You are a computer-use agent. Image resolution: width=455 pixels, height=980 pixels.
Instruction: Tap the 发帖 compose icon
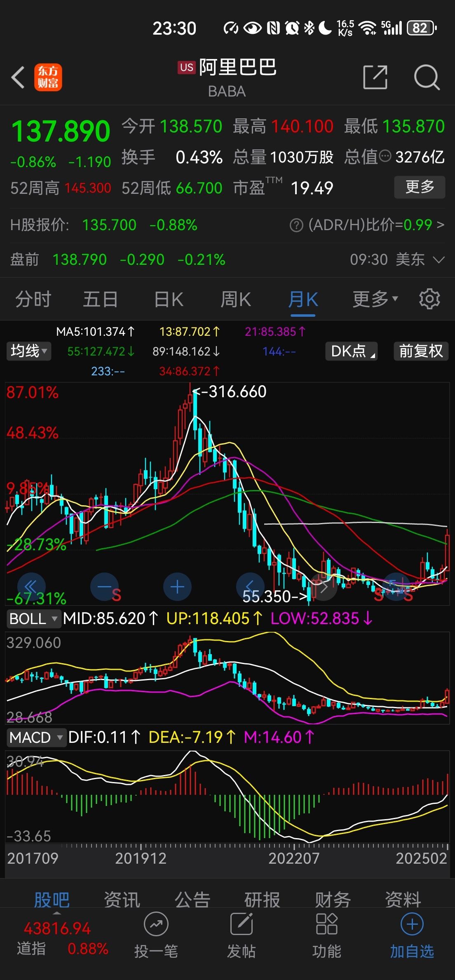tap(242, 924)
